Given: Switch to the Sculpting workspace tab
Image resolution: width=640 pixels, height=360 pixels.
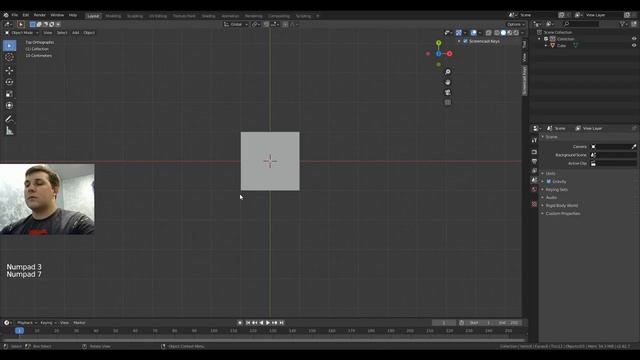Looking at the screenshot, I should click(135, 16).
